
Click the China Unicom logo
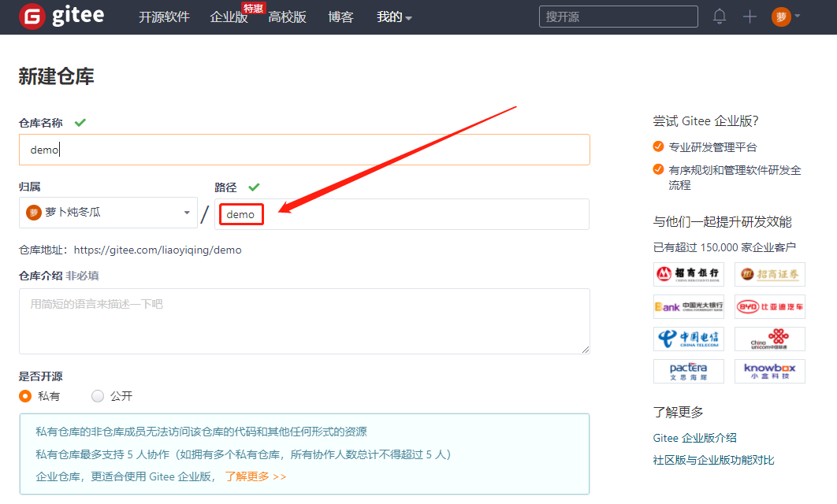pyautogui.click(x=770, y=339)
